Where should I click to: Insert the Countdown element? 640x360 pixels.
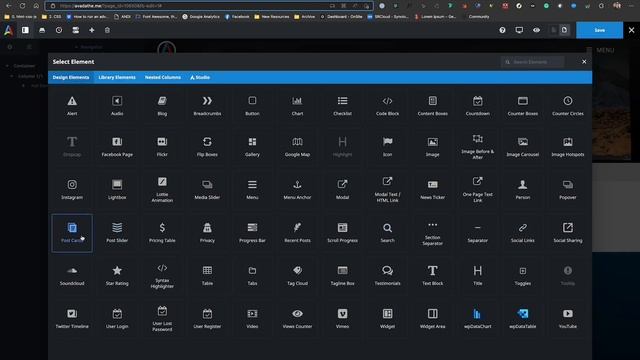click(x=478, y=105)
